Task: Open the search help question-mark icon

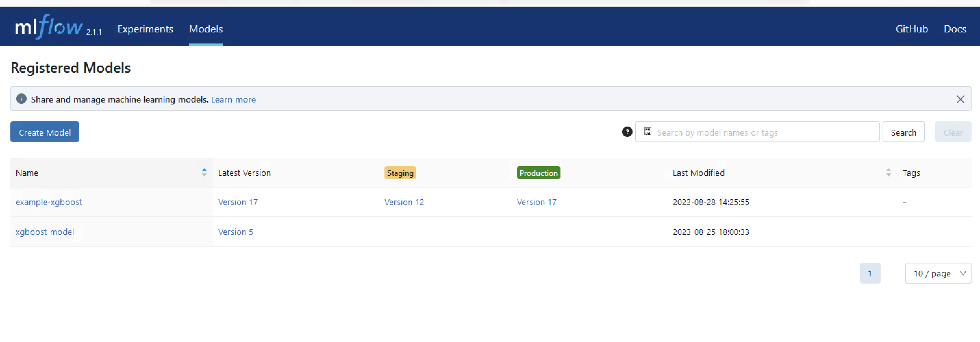Action: coord(627,132)
